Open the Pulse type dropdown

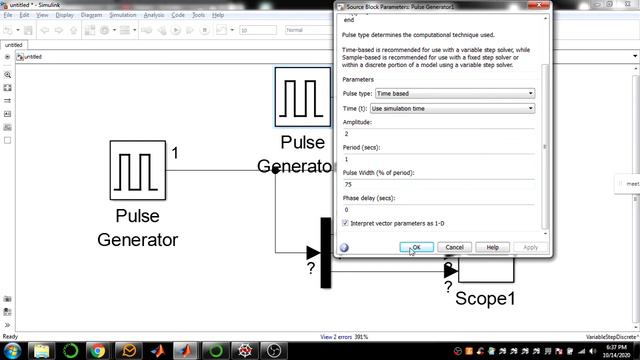[x=455, y=93]
